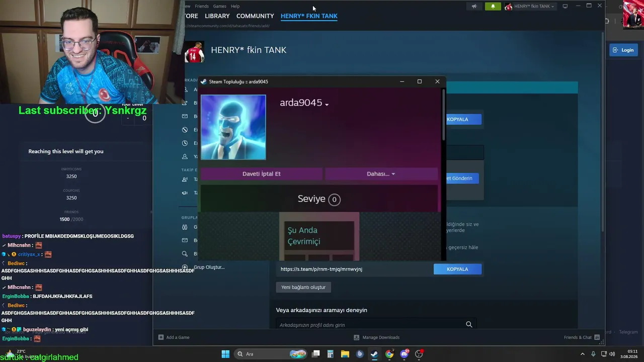Screen dimensions: 644x362
Task: Open Steam announcements megaphone icon
Action: point(474,7)
